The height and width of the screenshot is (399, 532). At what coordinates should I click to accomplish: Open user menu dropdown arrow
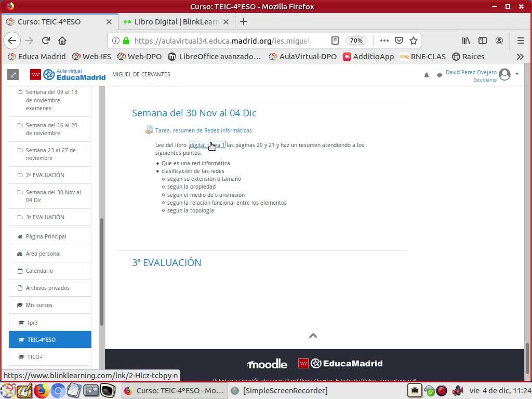[517, 74]
